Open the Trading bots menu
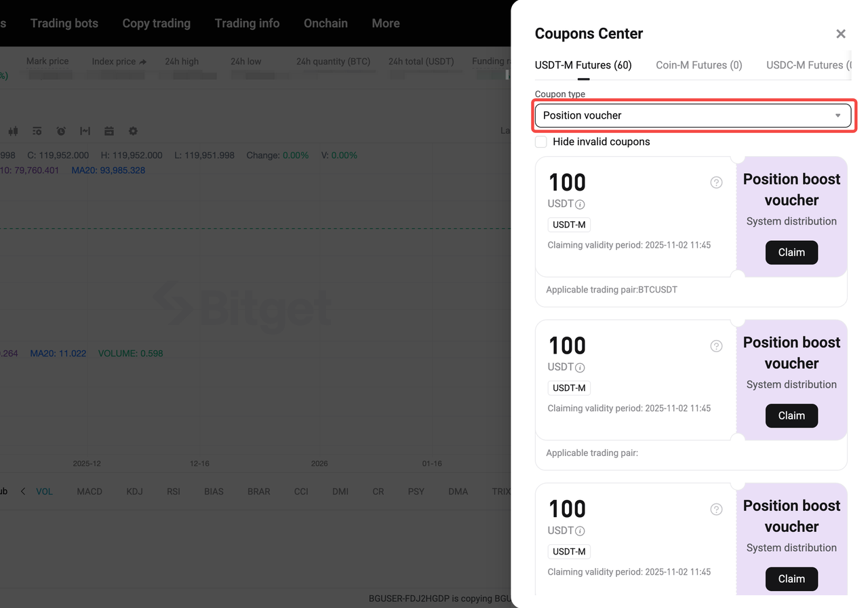The height and width of the screenshot is (608, 868). [64, 22]
